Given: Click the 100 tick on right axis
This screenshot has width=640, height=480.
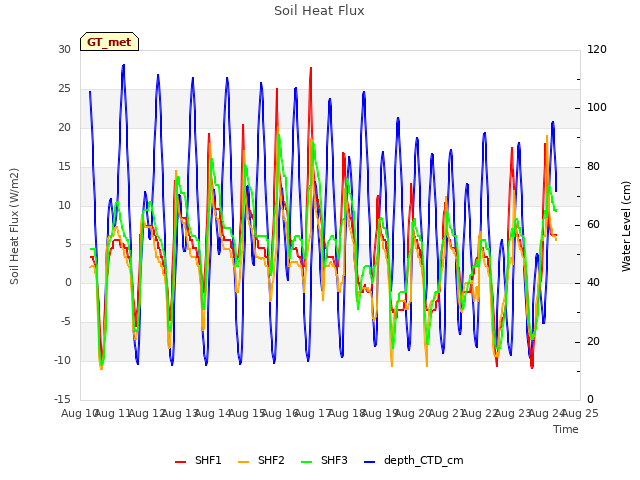Looking at the screenshot, I should click(x=597, y=108).
